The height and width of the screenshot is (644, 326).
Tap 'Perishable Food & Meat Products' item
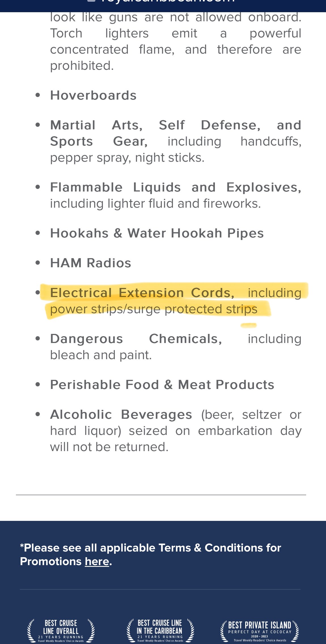(x=162, y=385)
